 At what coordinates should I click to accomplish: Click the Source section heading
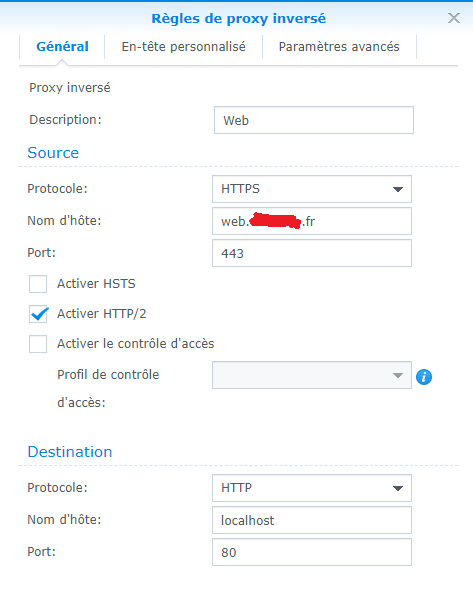53,153
